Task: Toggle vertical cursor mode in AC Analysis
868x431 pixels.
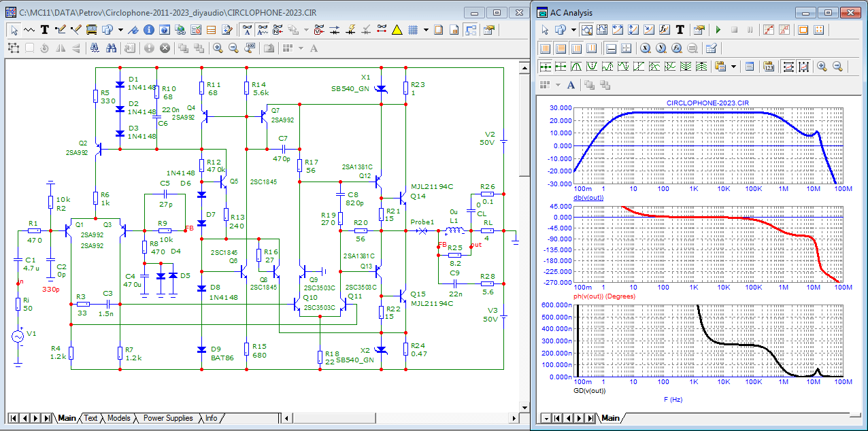Action: pos(804,67)
